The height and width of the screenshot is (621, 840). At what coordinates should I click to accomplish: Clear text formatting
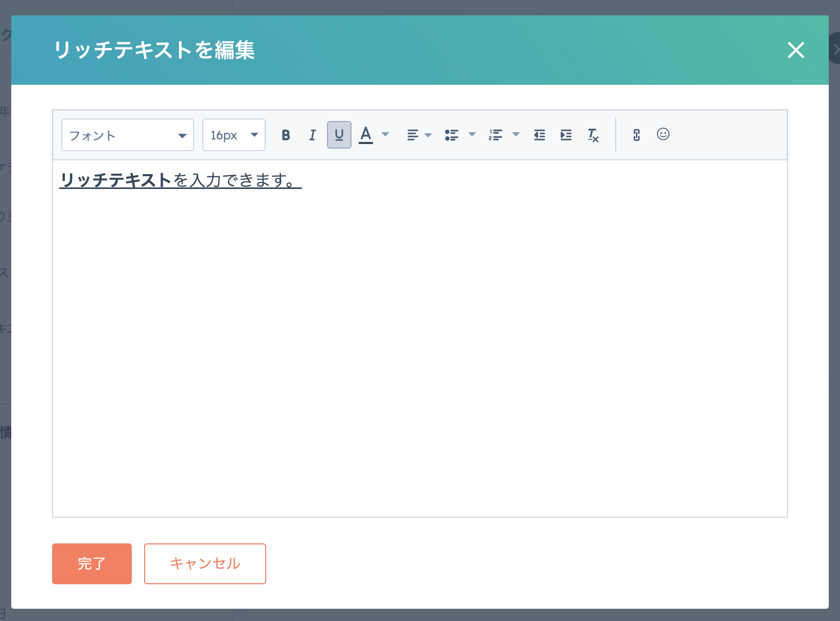click(x=593, y=135)
